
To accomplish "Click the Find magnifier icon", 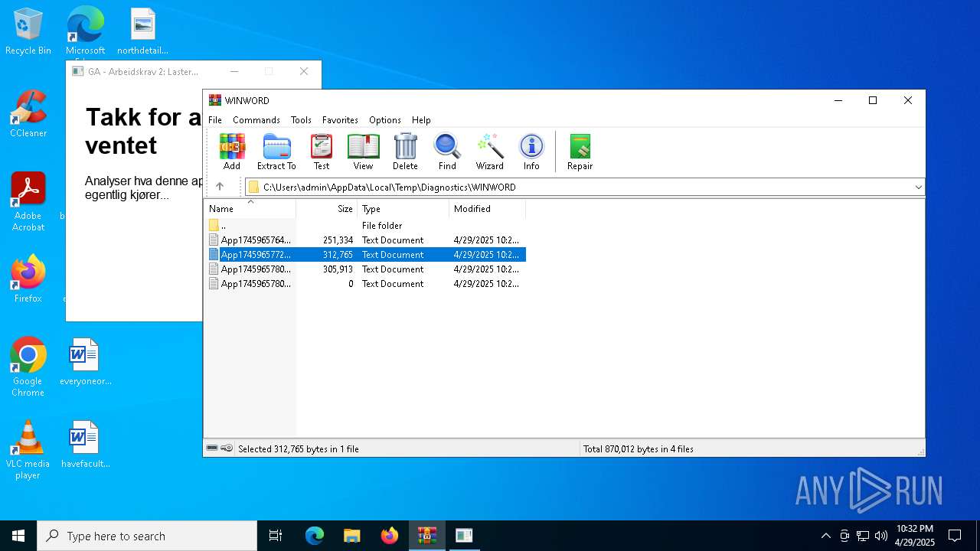I will point(447,152).
